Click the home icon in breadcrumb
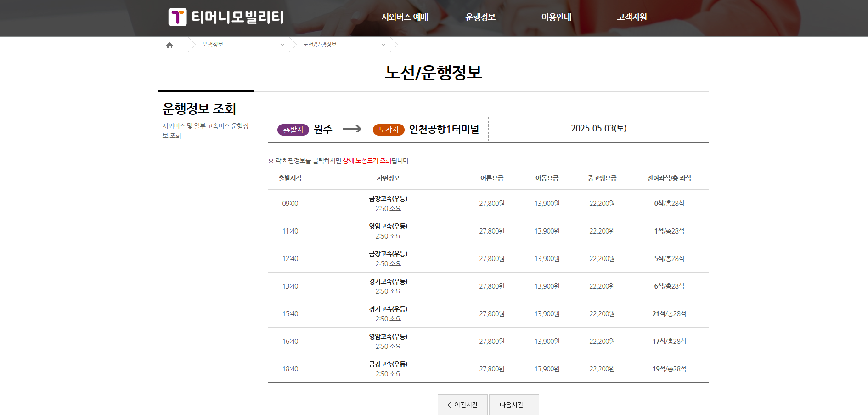The width and height of the screenshot is (868, 416). coord(169,45)
